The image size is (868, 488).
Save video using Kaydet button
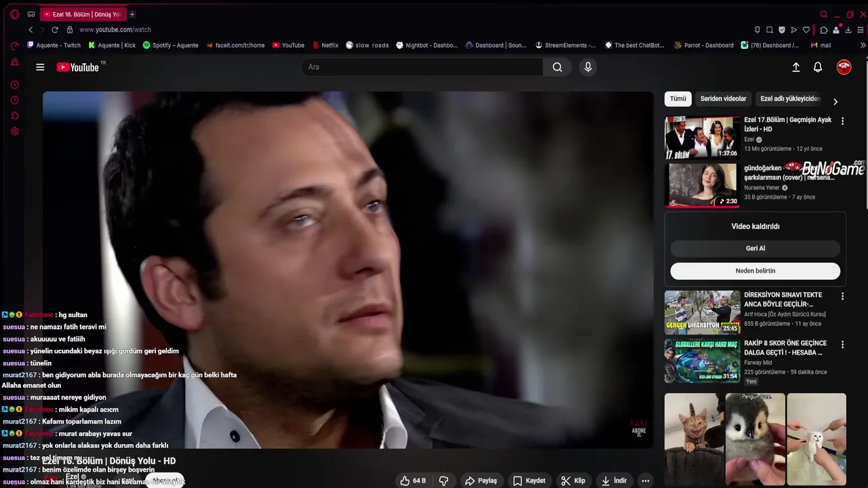(x=529, y=481)
